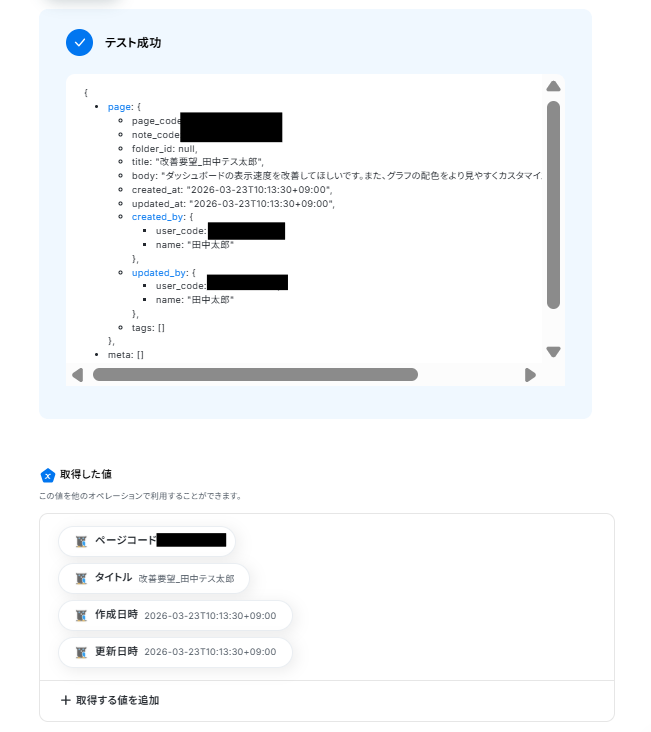Click scroll down arrow in result panel

coord(553,352)
